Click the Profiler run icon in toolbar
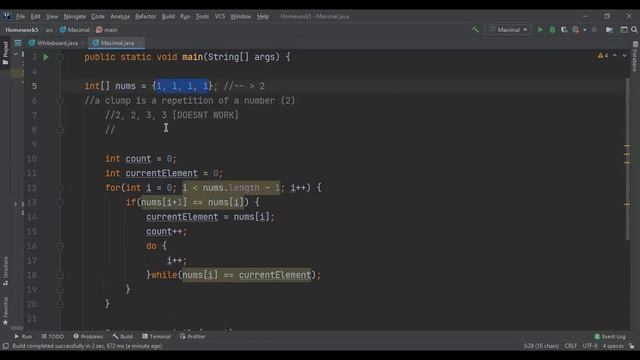 click(576, 30)
